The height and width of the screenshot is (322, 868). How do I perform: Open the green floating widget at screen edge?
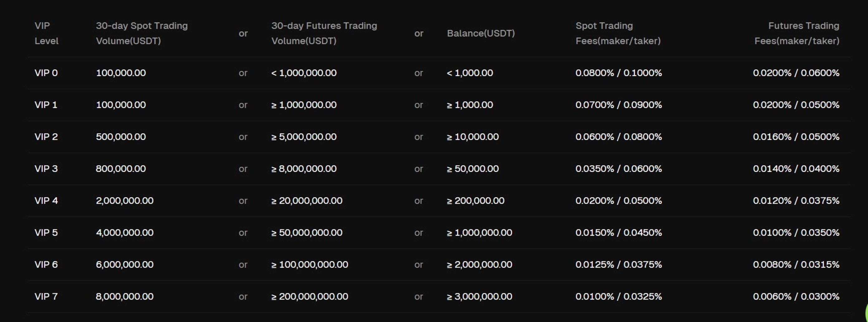(x=866, y=311)
